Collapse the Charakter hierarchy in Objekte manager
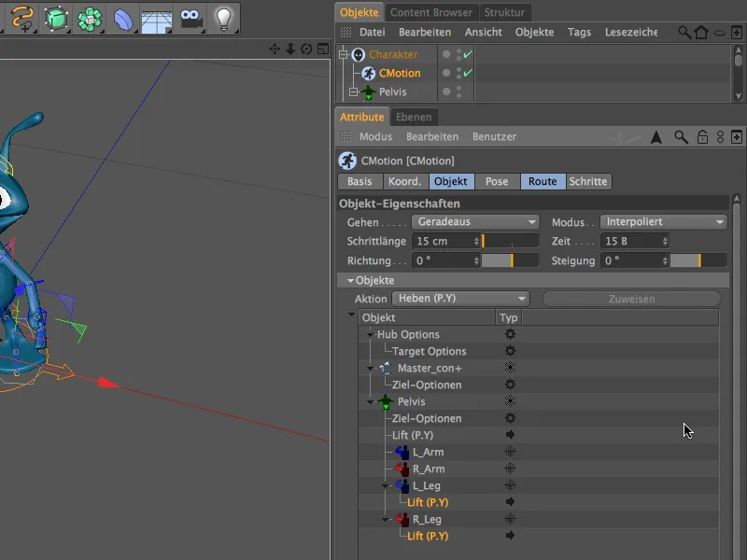The height and width of the screenshot is (560, 747). (343, 55)
